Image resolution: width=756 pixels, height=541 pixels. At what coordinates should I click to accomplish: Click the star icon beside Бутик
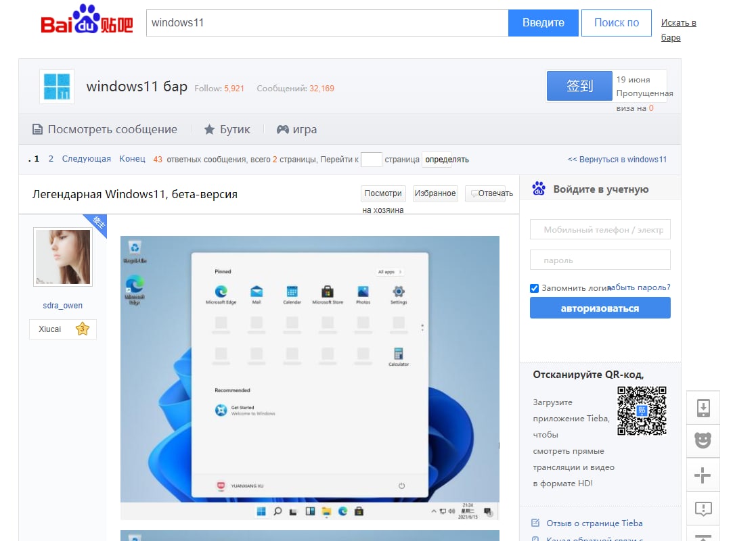pos(209,129)
